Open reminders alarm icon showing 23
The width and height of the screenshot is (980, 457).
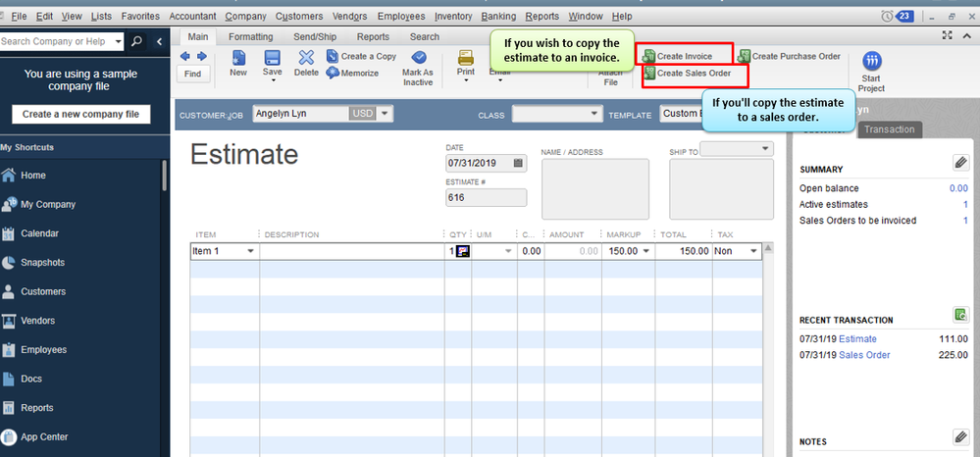tap(897, 17)
